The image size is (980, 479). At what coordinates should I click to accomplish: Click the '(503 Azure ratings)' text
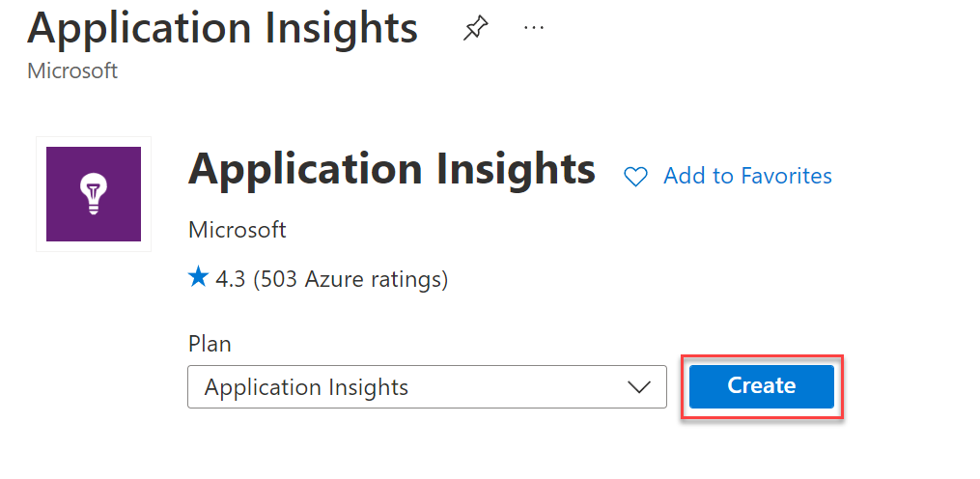tap(350, 280)
